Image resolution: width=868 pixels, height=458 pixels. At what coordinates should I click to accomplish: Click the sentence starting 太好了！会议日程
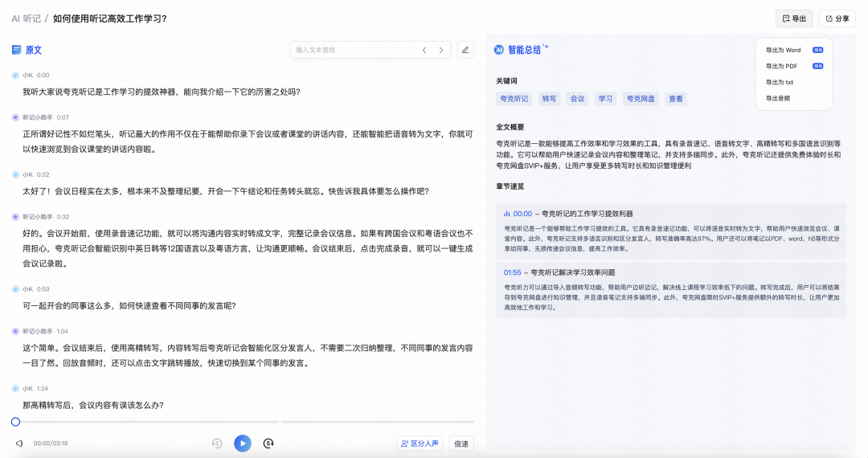pos(226,191)
